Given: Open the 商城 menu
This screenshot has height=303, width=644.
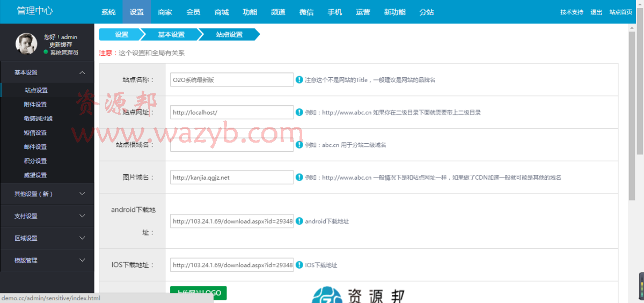Looking at the screenshot, I should [x=221, y=12].
